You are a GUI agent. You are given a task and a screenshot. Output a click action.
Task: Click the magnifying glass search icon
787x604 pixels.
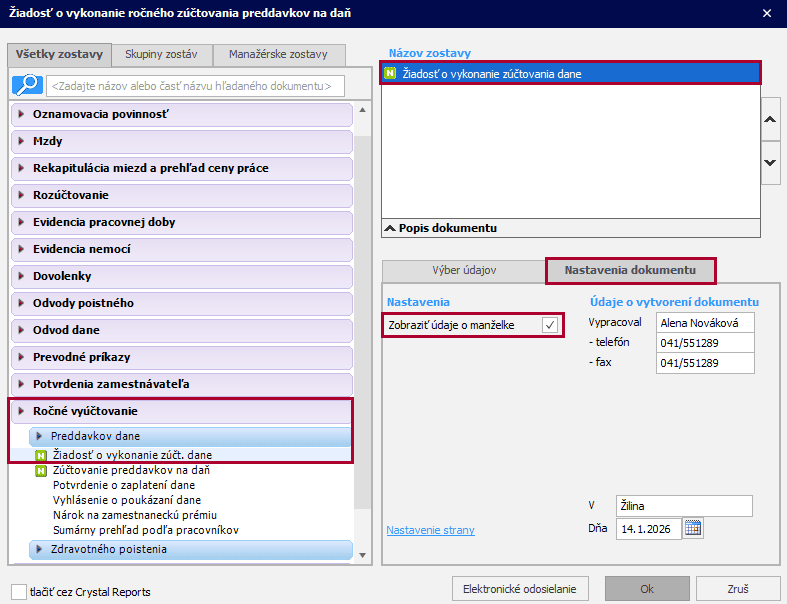[27, 85]
